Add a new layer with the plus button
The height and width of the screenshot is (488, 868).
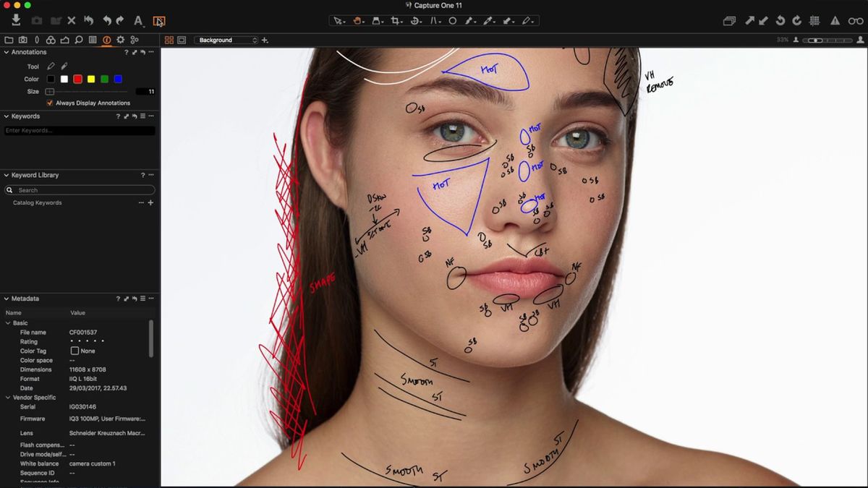[263, 40]
